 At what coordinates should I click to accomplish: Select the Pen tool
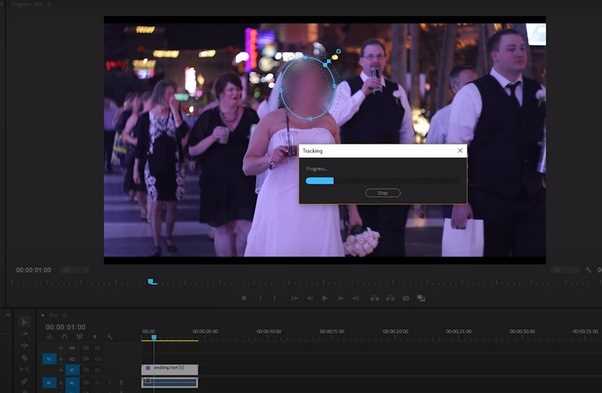coord(25,381)
